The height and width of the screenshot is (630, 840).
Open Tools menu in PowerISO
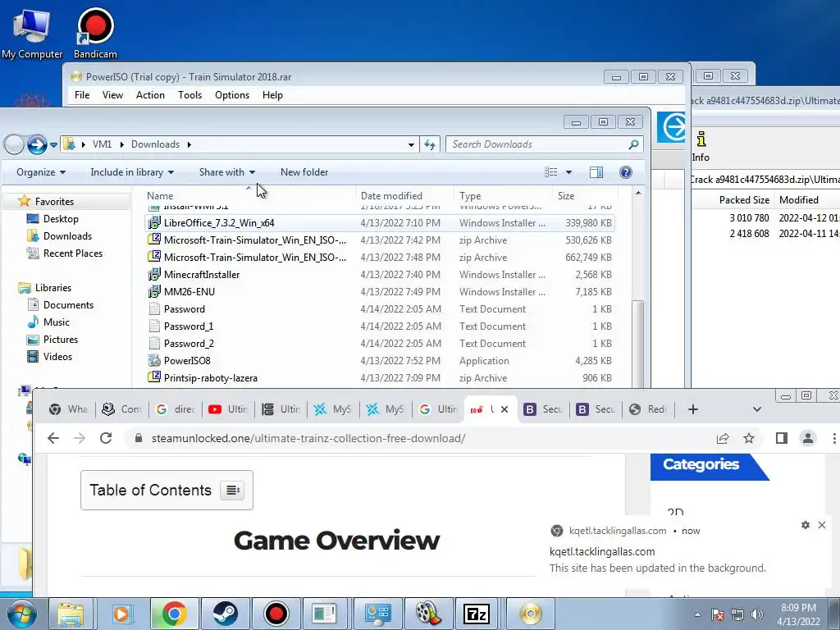(x=189, y=95)
